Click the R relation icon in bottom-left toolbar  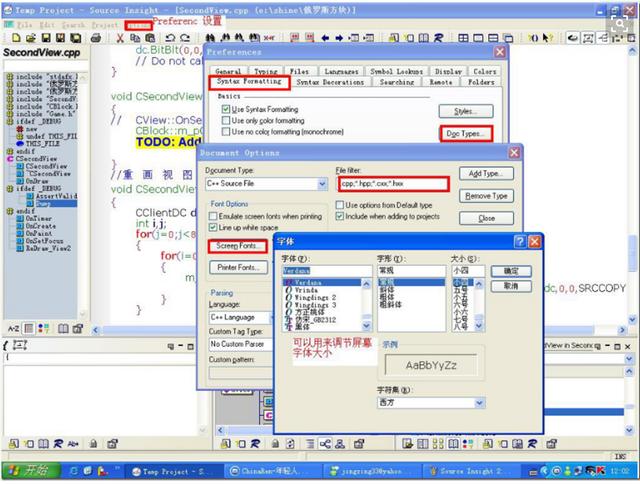click(58, 444)
